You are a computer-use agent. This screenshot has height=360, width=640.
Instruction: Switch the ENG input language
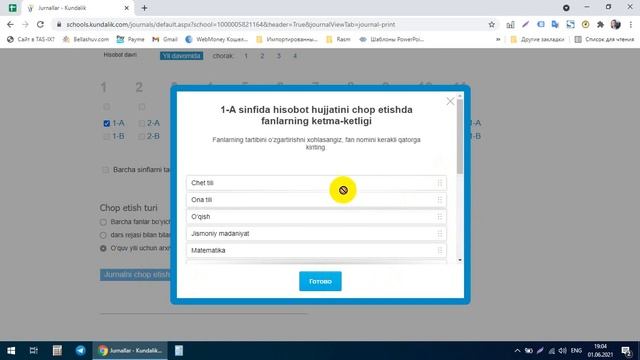pos(576,351)
